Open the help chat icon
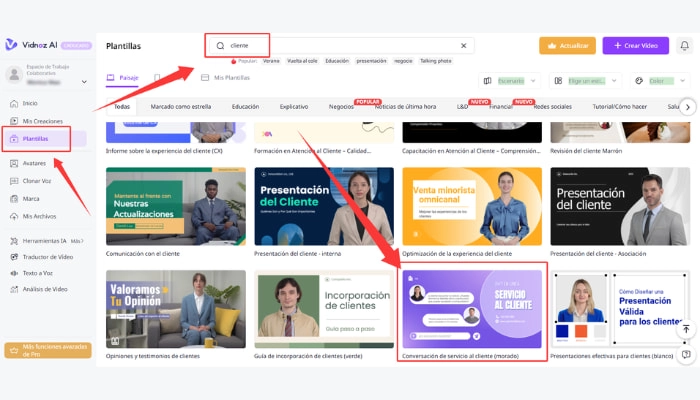Screen dimensions: 700x400 [x=686, y=354]
